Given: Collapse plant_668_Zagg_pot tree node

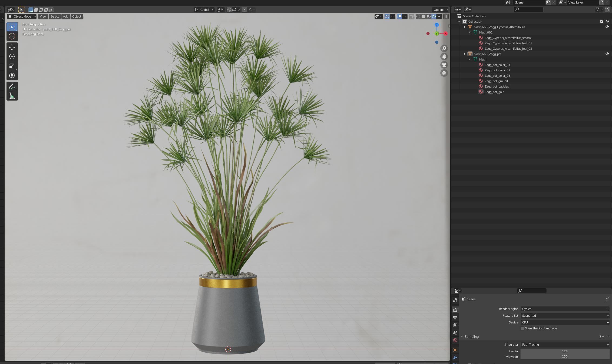Looking at the screenshot, I should click(x=465, y=54).
